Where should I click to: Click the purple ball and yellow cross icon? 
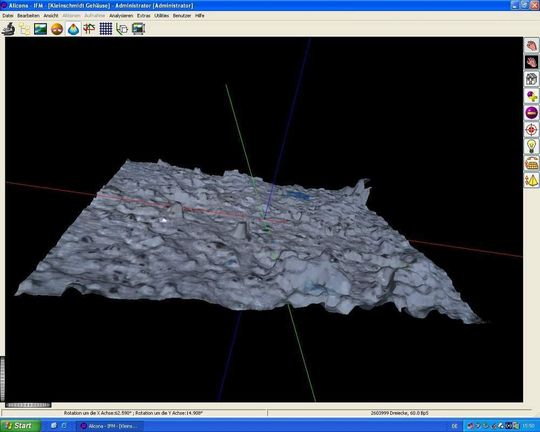pos(531,96)
